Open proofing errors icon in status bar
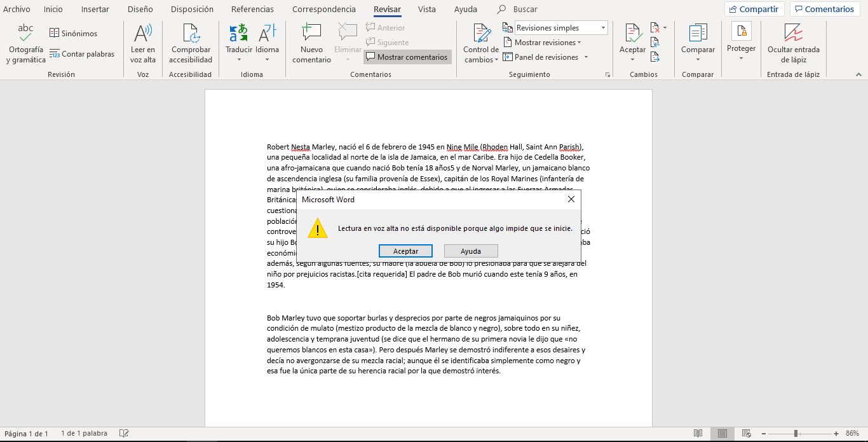 click(124, 433)
